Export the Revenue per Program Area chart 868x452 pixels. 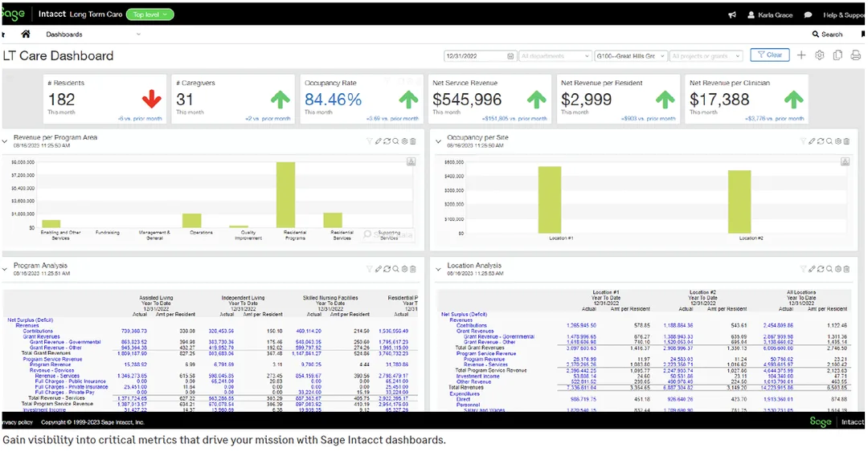[x=411, y=161]
